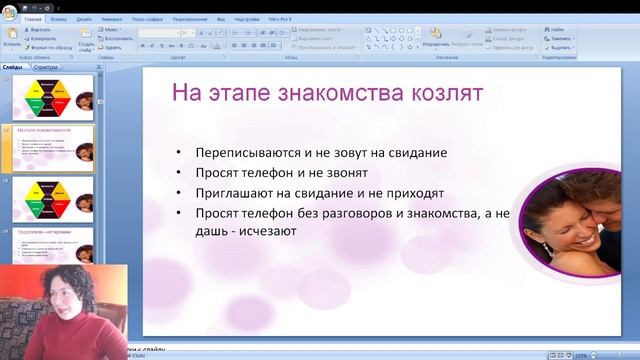This screenshot has width=640, height=360.
Task: Select the text box shape in gallery
Action: 368,31
